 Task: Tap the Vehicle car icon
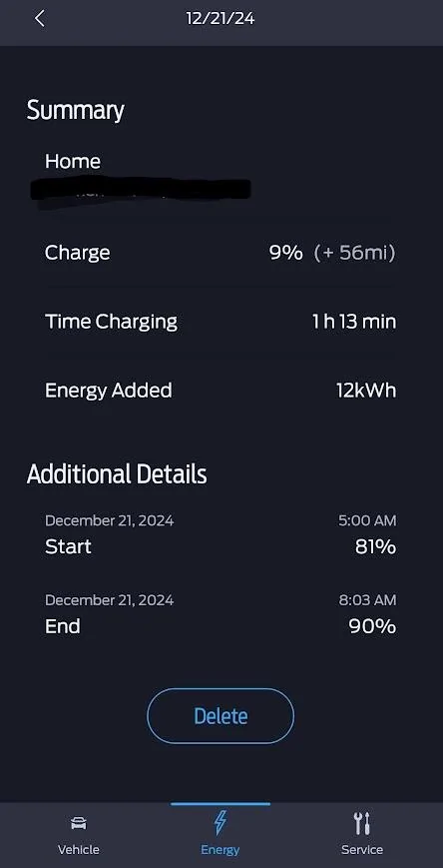(x=79, y=824)
